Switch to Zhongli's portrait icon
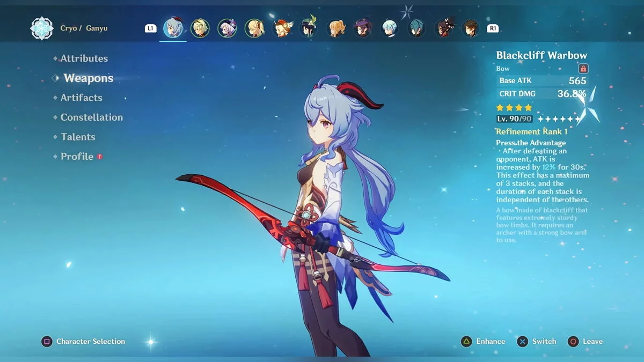 [x=471, y=28]
